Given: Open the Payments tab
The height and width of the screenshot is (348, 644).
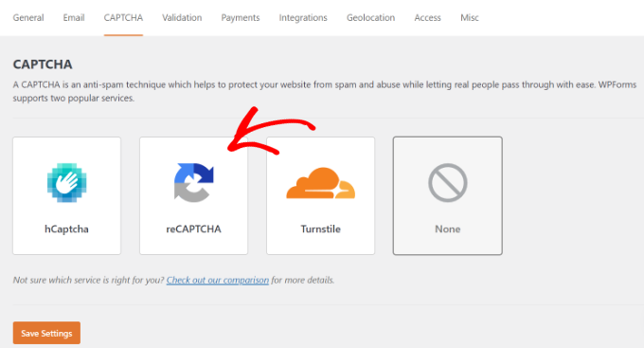Looking at the screenshot, I should pos(241,18).
